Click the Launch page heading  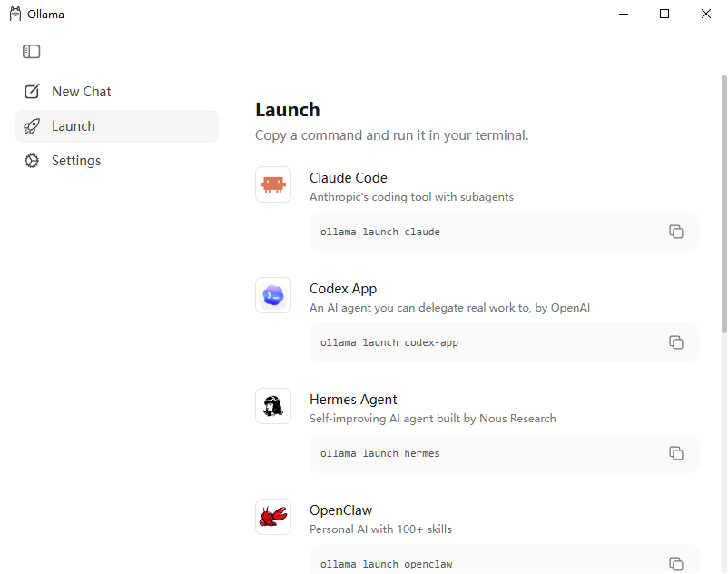(x=288, y=110)
